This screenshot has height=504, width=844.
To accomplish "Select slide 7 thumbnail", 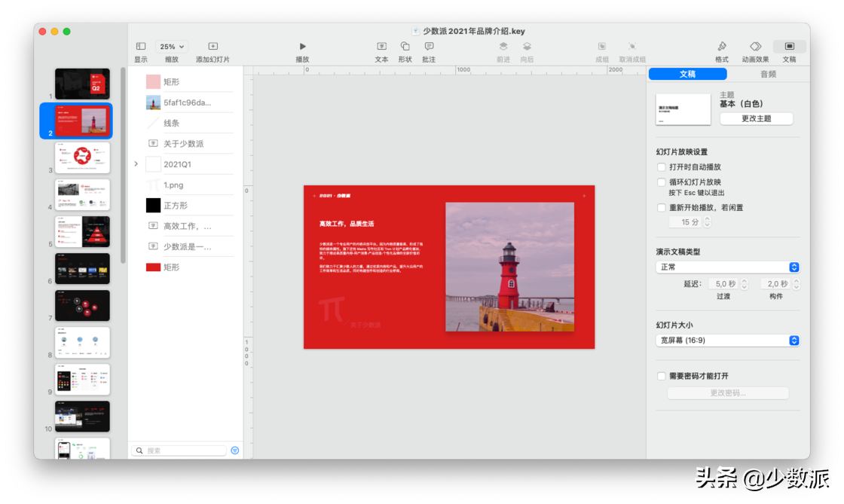I will 82,306.
